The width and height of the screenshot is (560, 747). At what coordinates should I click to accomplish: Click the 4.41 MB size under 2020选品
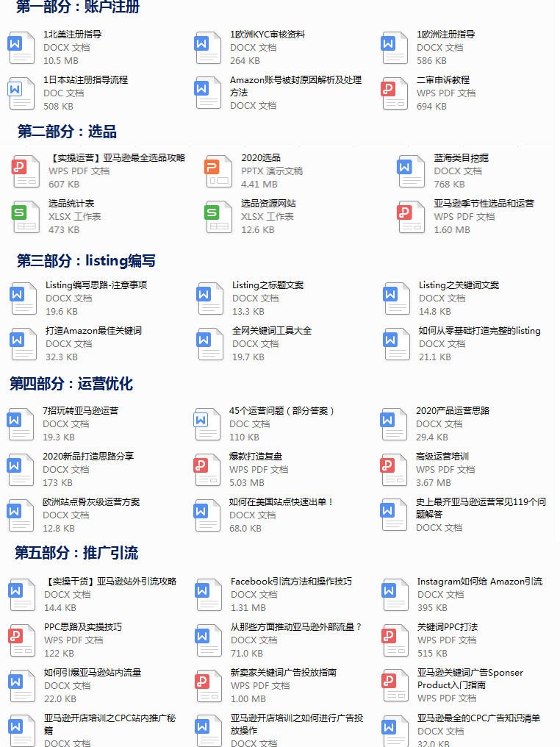coord(259,185)
